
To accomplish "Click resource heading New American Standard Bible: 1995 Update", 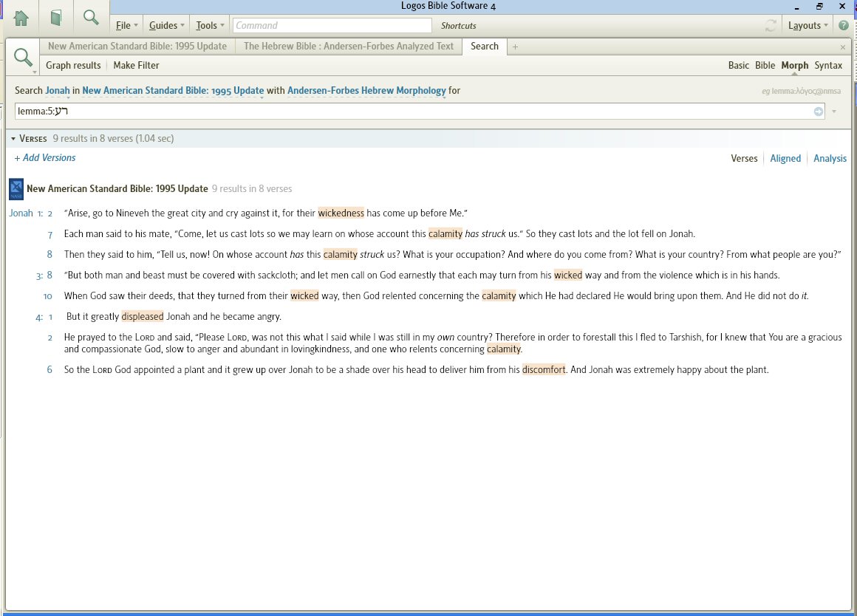I will tap(117, 188).
